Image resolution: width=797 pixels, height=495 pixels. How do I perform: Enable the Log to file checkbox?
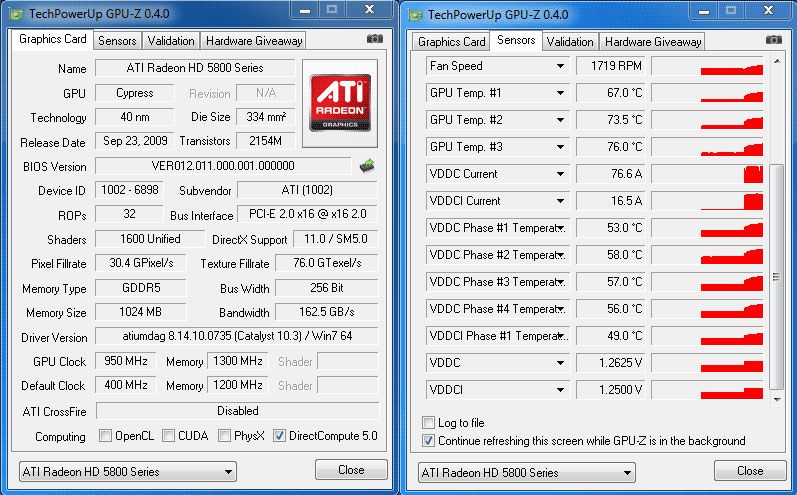click(428, 423)
